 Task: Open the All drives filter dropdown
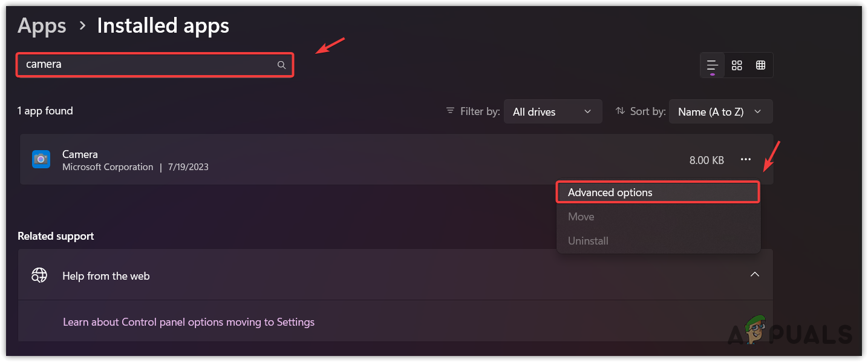pyautogui.click(x=552, y=111)
